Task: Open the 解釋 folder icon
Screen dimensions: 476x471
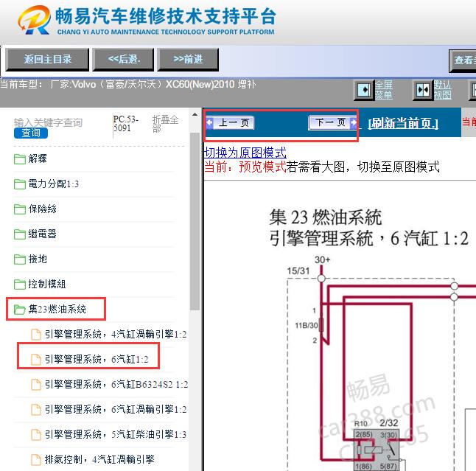Action: click(x=20, y=158)
